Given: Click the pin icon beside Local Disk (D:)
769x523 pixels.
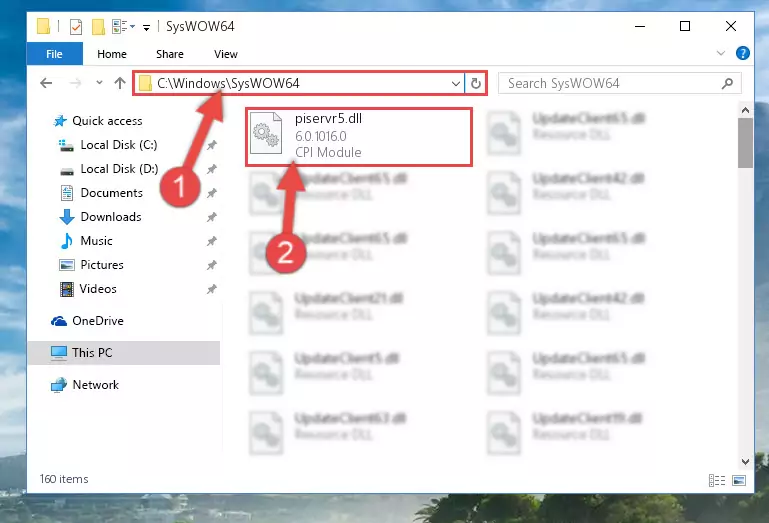Looking at the screenshot, I should (212, 169).
